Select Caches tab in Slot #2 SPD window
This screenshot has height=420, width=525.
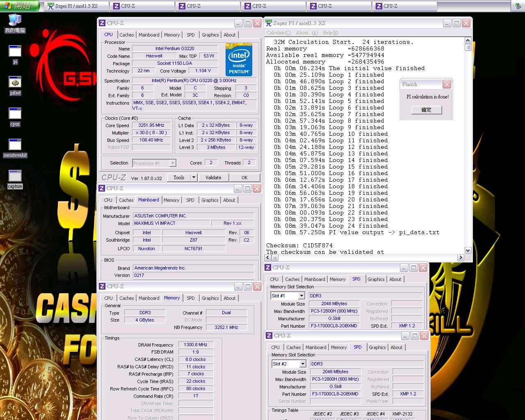294,347
